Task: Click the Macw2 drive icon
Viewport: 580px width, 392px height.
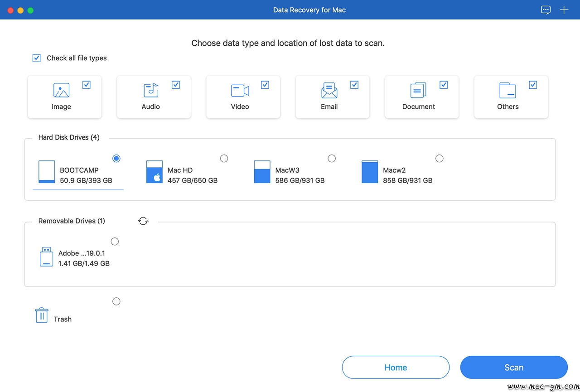Action: tap(370, 172)
